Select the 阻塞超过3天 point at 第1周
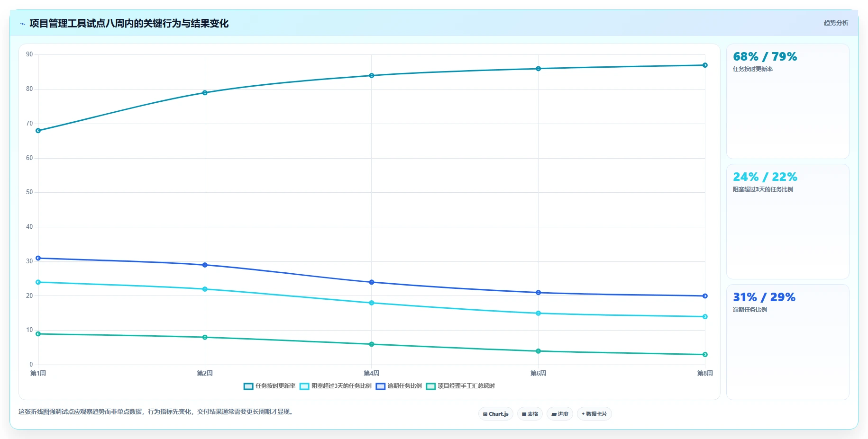Image resolution: width=868 pixels, height=439 pixels. point(38,282)
